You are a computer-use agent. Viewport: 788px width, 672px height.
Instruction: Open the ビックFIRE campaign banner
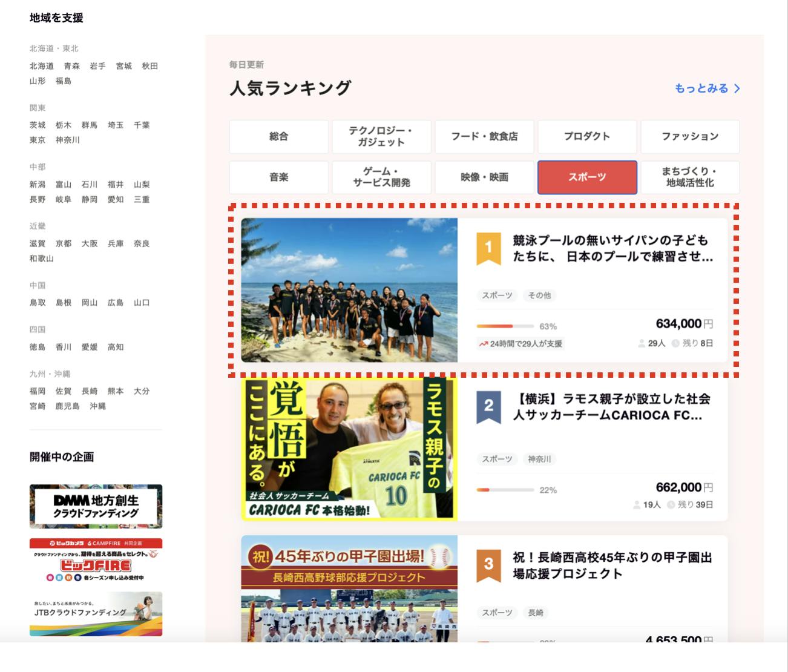pyautogui.click(x=96, y=560)
